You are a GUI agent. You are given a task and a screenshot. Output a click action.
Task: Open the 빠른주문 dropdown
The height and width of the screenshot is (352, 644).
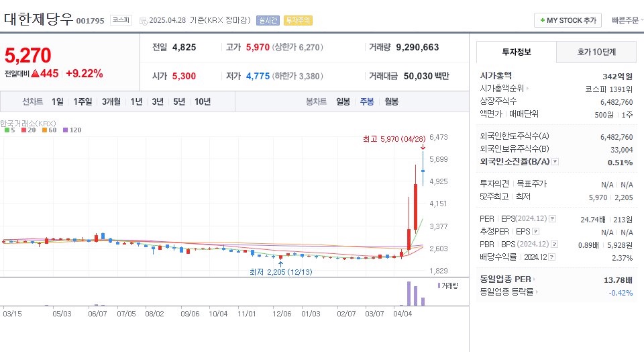tap(627, 20)
